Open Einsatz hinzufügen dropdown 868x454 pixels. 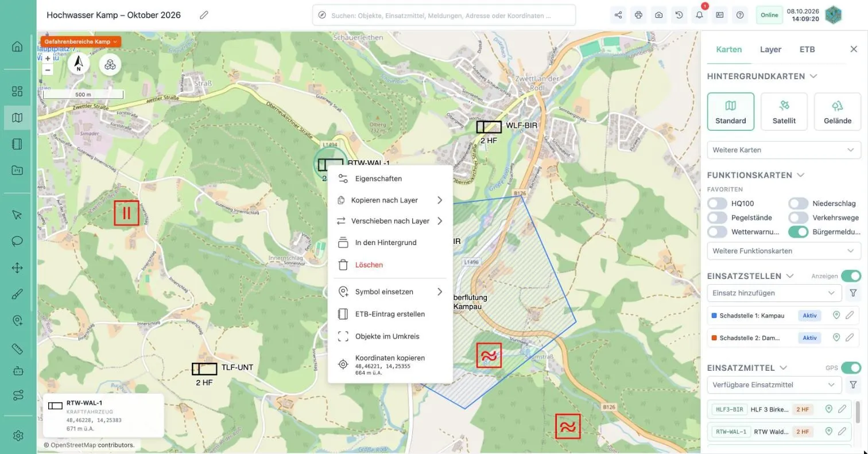click(x=774, y=293)
